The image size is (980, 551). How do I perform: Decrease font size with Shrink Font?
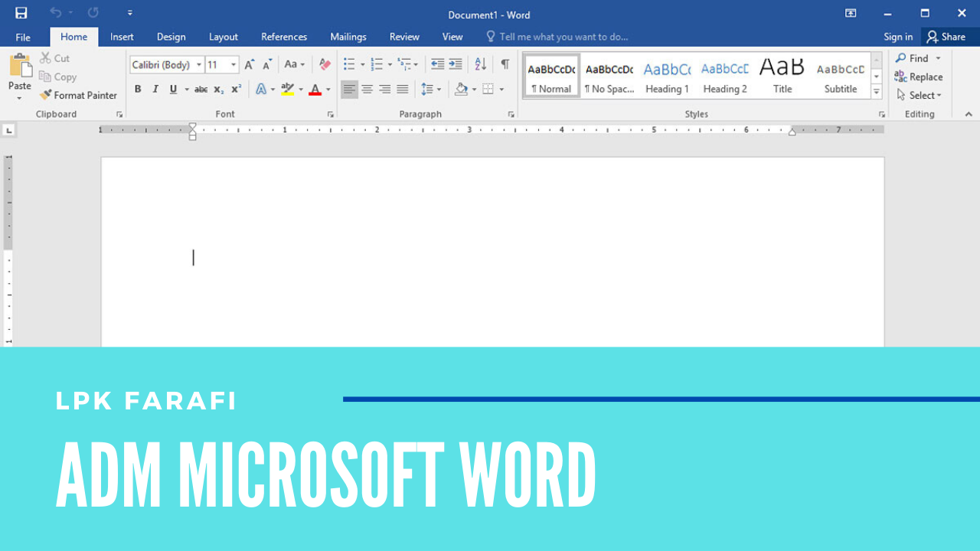click(267, 65)
